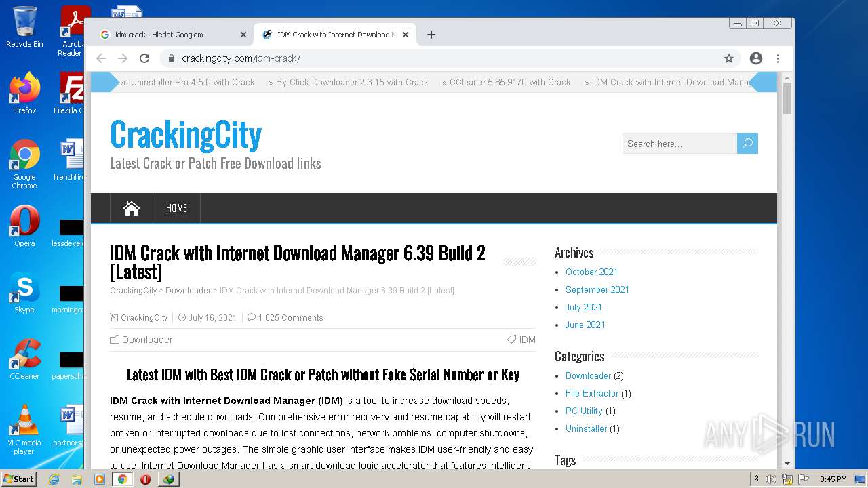
Task: Click the browser forward arrow
Action: 123,58
